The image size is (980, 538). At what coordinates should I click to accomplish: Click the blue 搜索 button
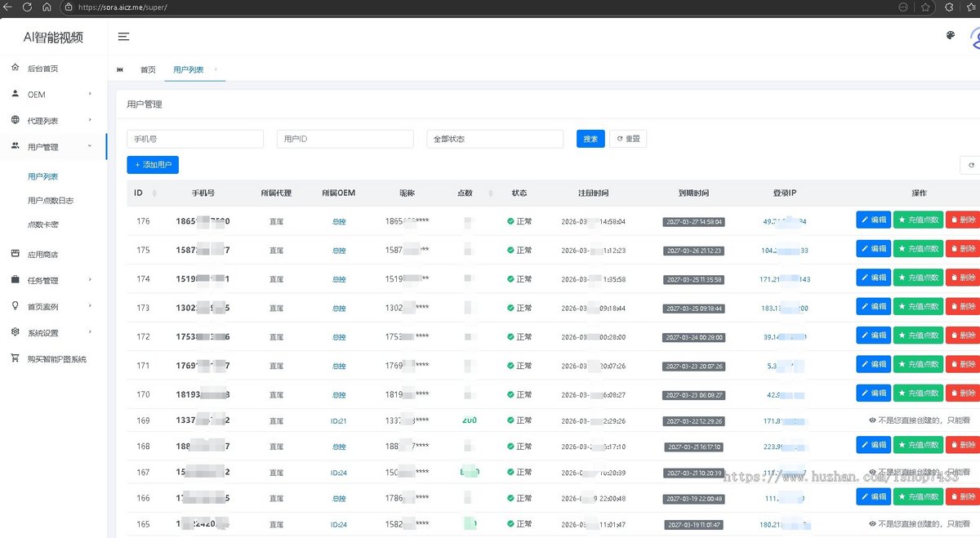(590, 139)
